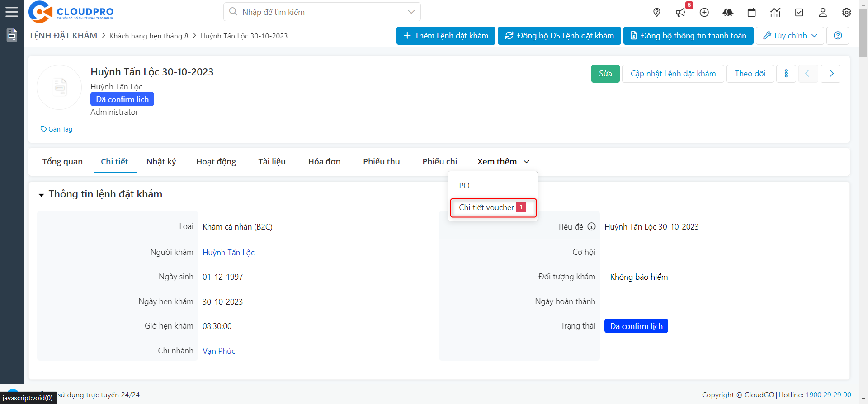The height and width of the screenshot is (404, 868).
Task: Click the location pin icon
Action: [657, 13]
